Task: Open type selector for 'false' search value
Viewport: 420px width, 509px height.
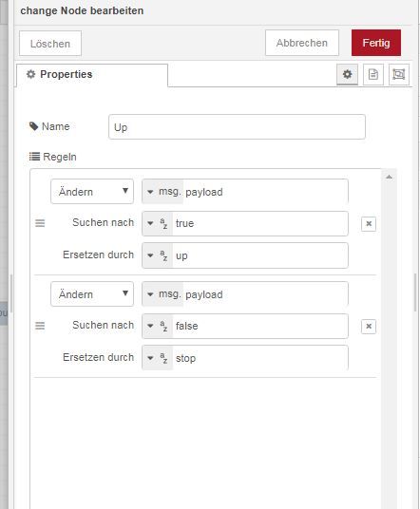Action: pyautogui.click(x=157, y=326)
